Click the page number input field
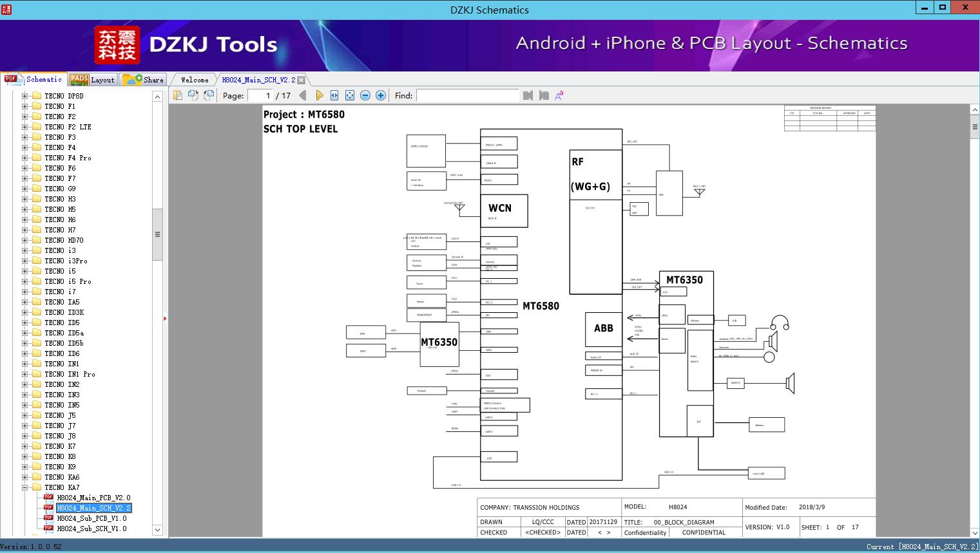 (x=260, y=95)
